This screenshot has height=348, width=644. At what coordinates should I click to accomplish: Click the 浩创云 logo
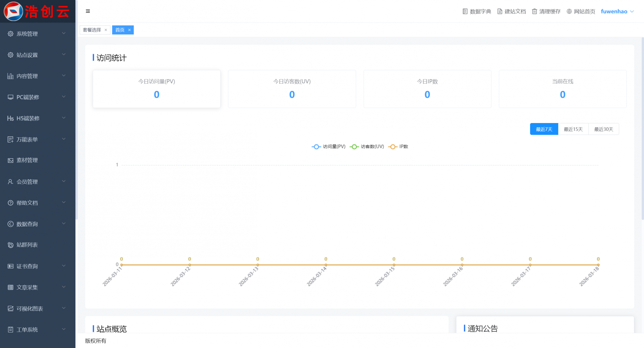coord(37,11)
